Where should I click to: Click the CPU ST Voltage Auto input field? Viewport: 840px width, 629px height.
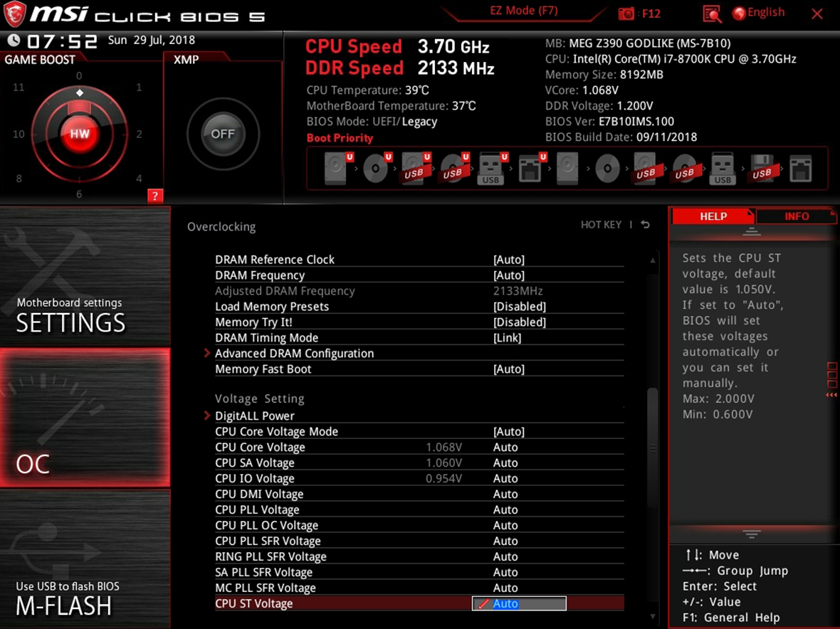click(519, 603)
